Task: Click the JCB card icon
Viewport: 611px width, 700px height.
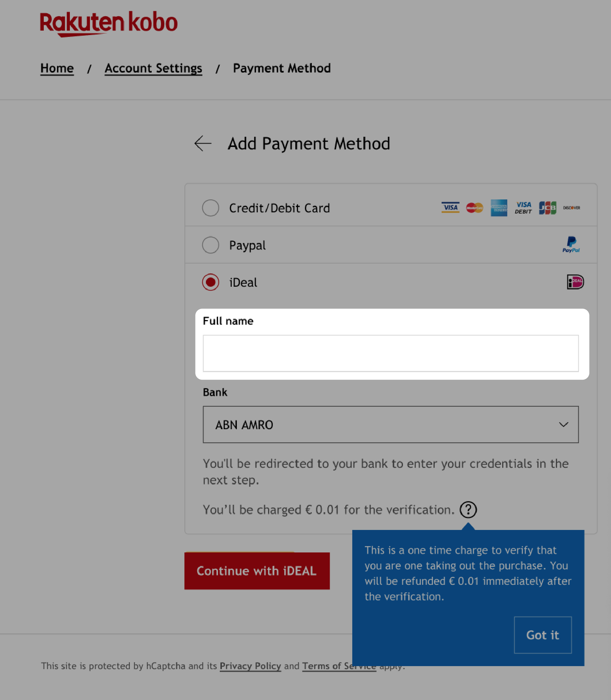Action: [x=547, y=208]
